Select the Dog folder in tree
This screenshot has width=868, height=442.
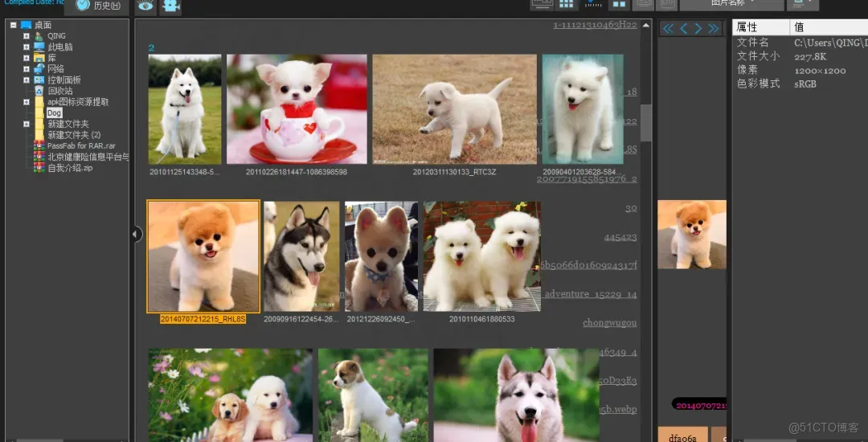(x=54, y=113)
